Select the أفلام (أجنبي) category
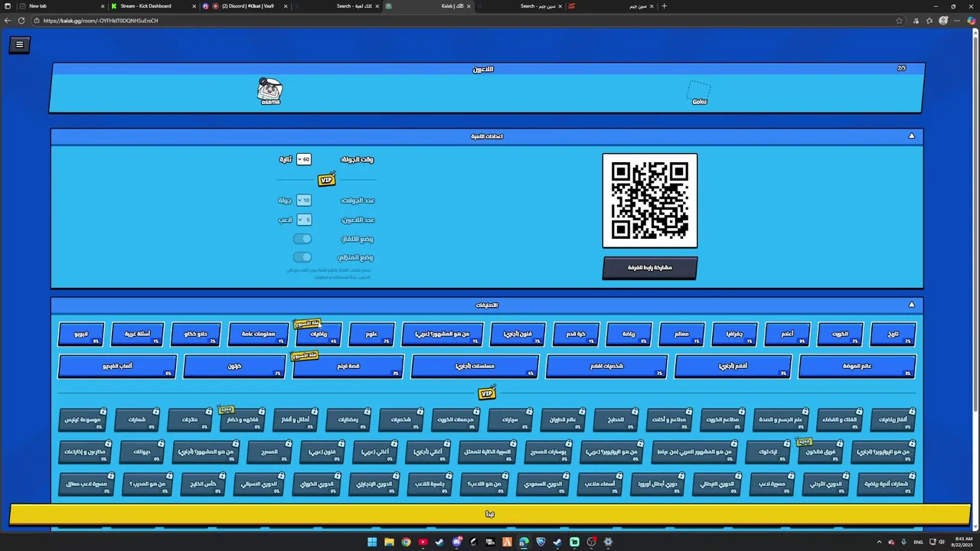 (x=733, y=366)
